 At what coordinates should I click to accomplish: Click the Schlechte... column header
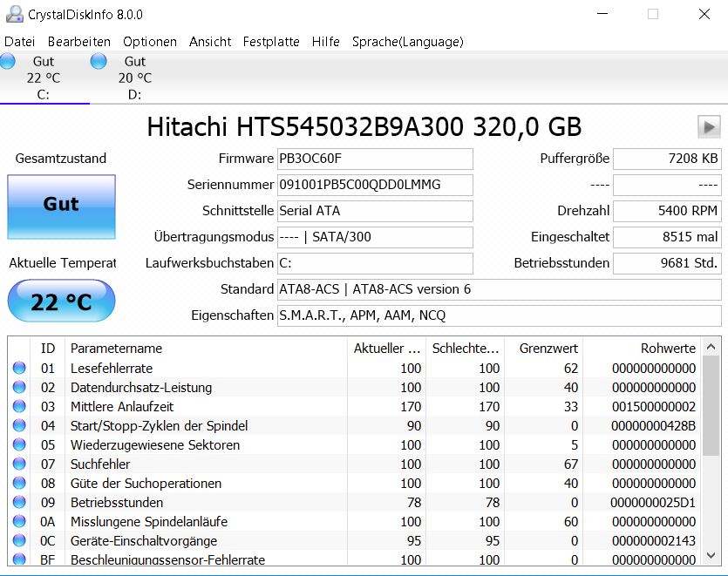tap(465, 348)
